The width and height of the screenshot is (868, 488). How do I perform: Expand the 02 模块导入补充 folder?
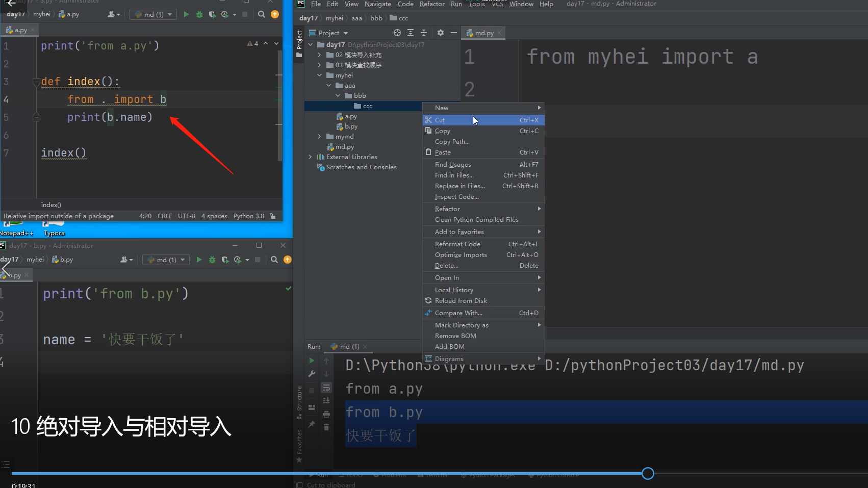tap(319, 55)
